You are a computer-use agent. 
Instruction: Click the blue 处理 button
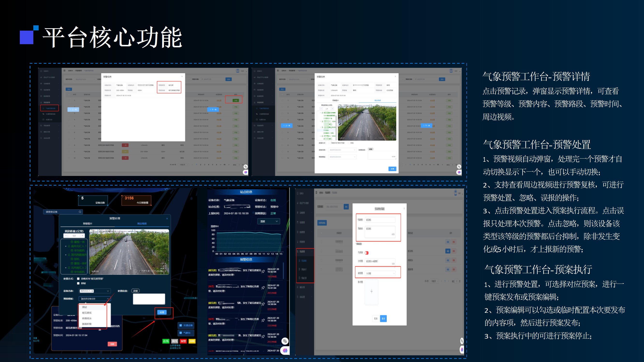click(162, 312)
